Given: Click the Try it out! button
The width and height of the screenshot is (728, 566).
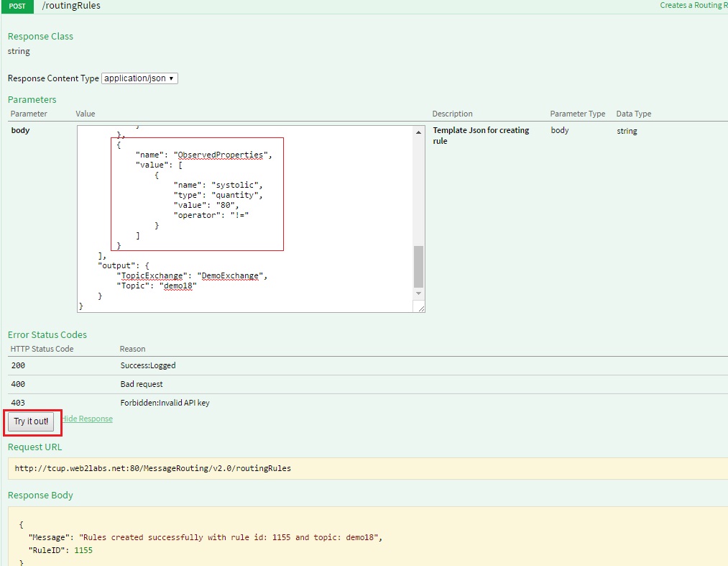Looking at the screenshot, I should pyautogui.click(x=31, y=421).
